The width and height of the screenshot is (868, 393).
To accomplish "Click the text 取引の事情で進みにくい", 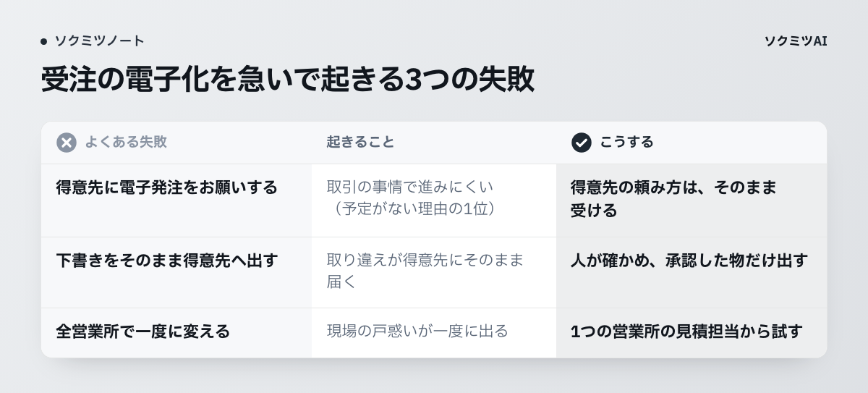I will pyautogui.click(x=410, y=187).
